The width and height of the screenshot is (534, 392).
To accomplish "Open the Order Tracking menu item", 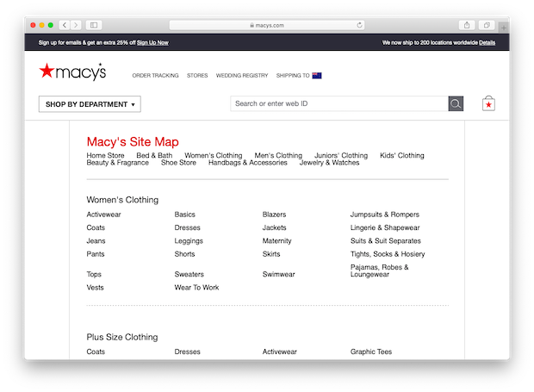I will click(155, 75).
